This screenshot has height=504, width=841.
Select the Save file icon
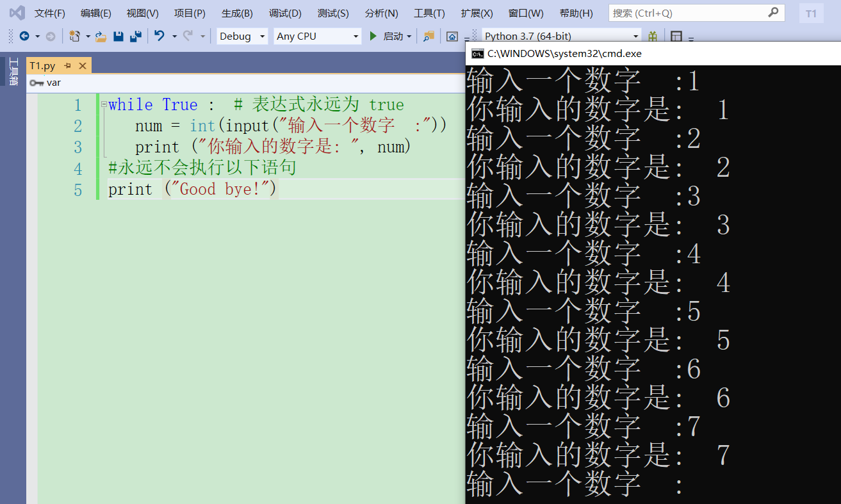[x=118, y=36]
